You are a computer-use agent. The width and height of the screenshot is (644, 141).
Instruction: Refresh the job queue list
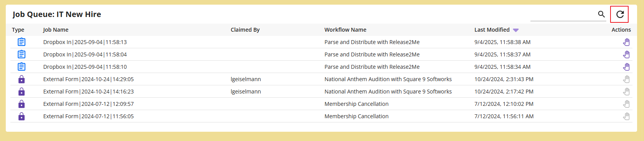pyautogui.click(x=620, y=14)
